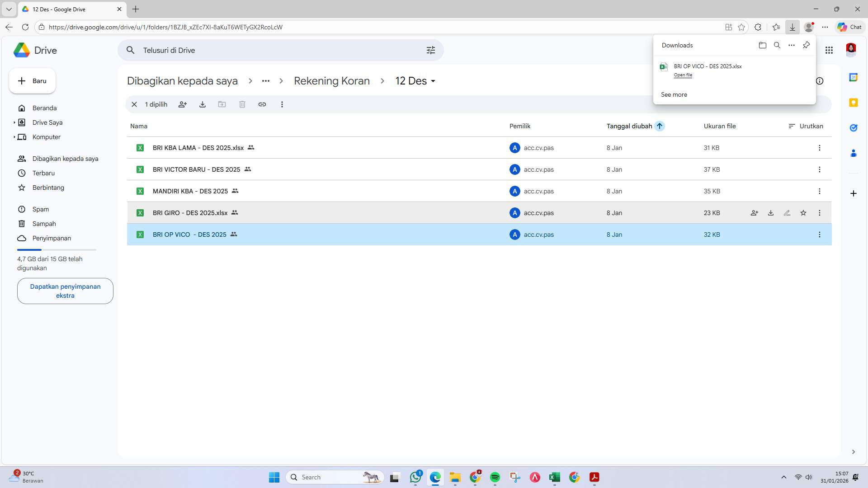Expand the collapsed breadcrumb ellipsis
868x488 pixels.
(265, 81)
